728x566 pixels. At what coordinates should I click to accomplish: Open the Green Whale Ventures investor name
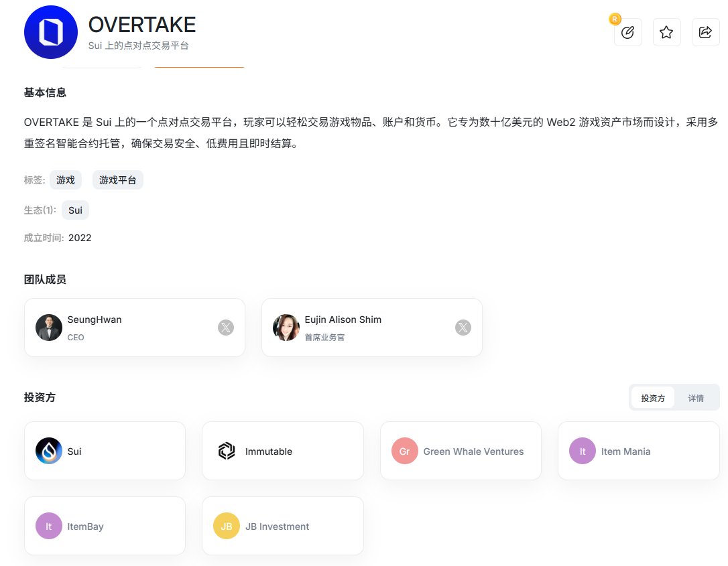coord(473,451)
